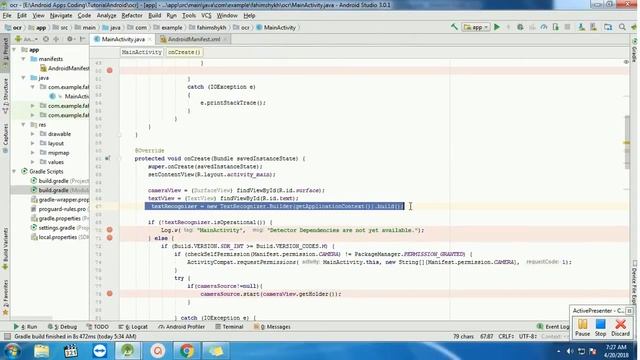Toggle breakpoint on cameraSource.start line
The width and height of the screenshot is (640, 360).
point(109,293)
